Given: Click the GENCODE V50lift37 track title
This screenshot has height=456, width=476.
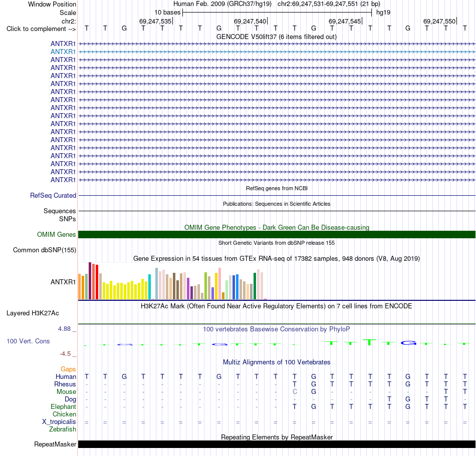Looking at the screenshot, I should click(277, 37).
